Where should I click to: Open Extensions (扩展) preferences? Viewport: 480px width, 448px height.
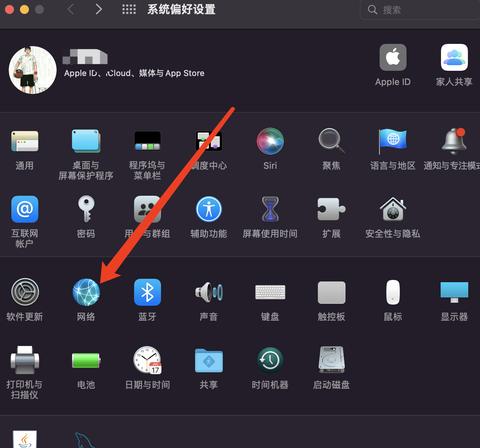click(331, 209)
